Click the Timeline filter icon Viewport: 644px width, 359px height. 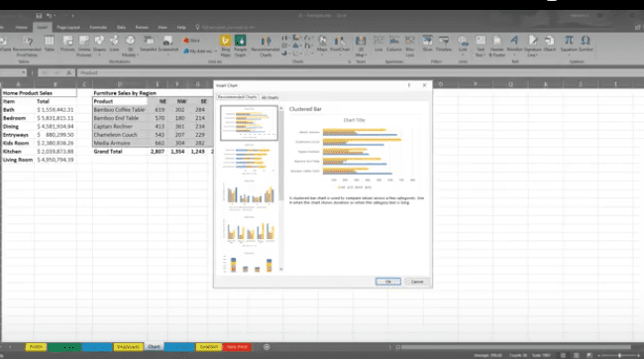(444, 44)
